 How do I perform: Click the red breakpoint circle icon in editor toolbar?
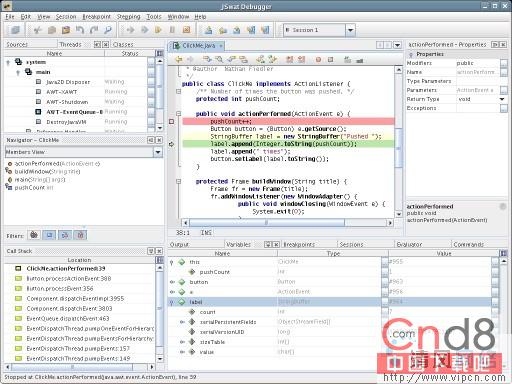coord(318,60)
